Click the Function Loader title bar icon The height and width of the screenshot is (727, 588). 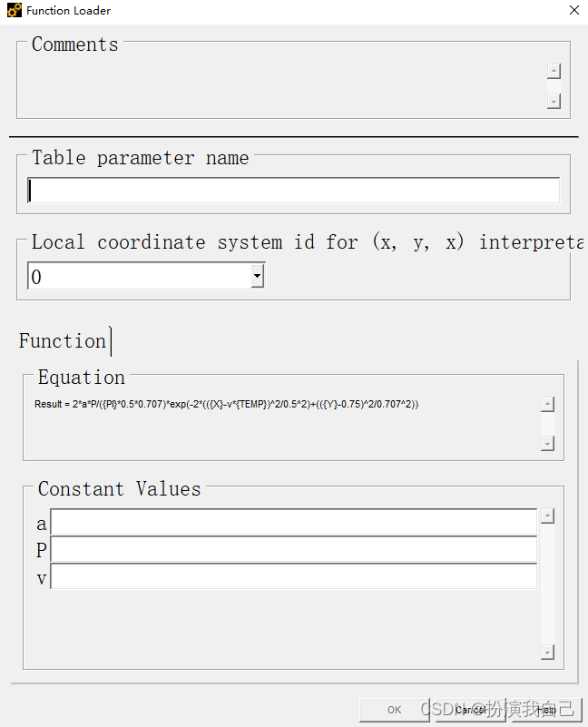click(x=14, y=10)
